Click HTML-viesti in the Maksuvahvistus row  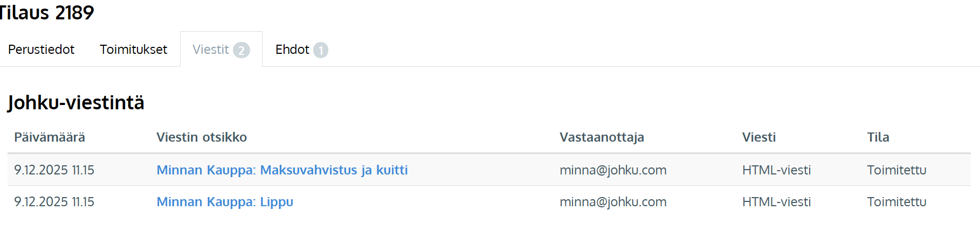pyautogui.click(x=776, y=170)
